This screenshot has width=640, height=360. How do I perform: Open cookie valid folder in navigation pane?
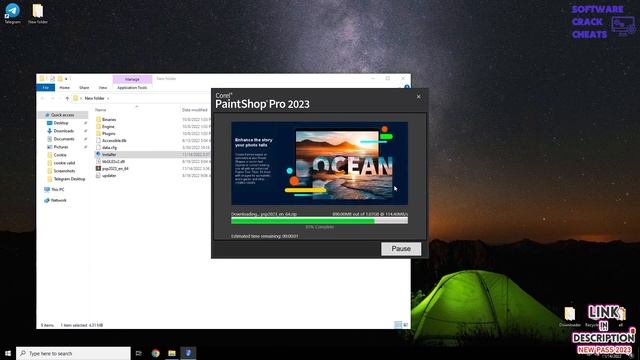(x=64, y=163)
